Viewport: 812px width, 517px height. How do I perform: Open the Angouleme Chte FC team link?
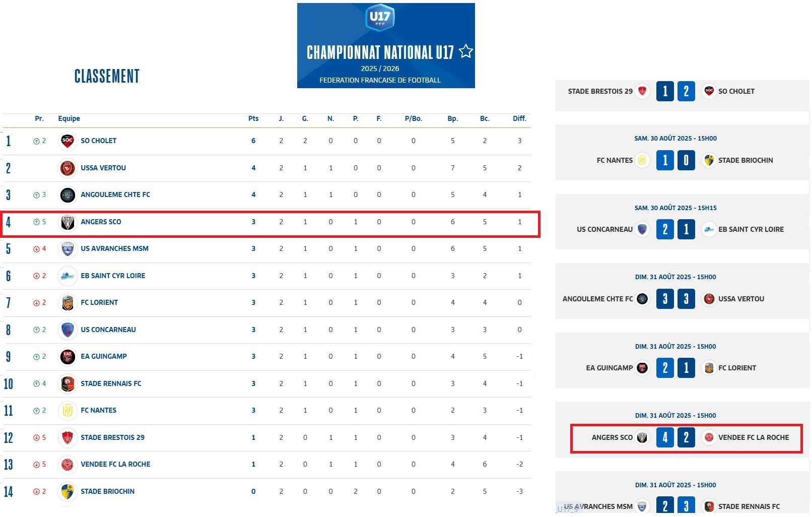(x=115, y=195)
